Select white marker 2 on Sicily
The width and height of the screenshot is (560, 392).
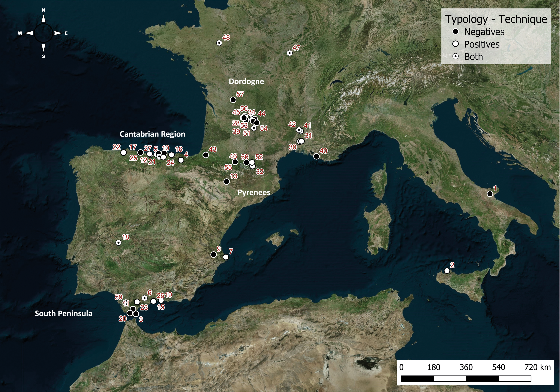pyautogui.click(x=447, y=271)
